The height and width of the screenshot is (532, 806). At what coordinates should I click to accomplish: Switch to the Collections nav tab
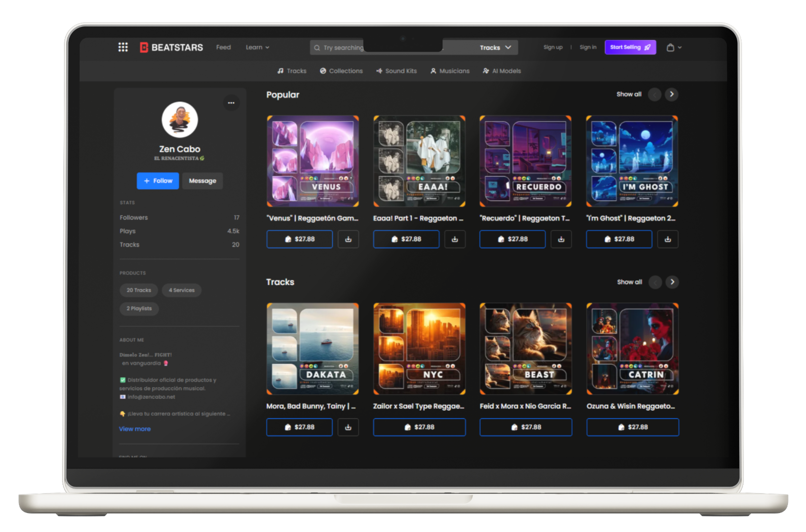(x=341, y=71)
